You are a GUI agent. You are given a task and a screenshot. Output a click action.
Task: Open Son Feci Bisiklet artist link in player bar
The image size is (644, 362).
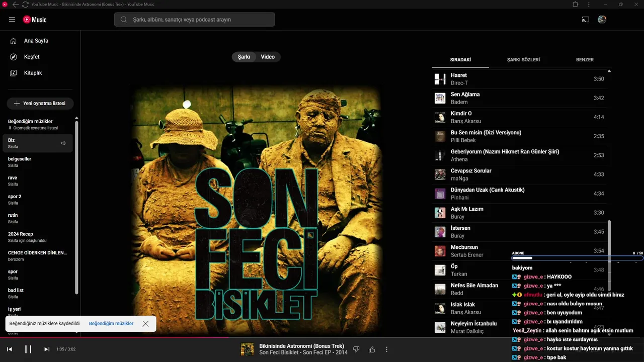279,353
